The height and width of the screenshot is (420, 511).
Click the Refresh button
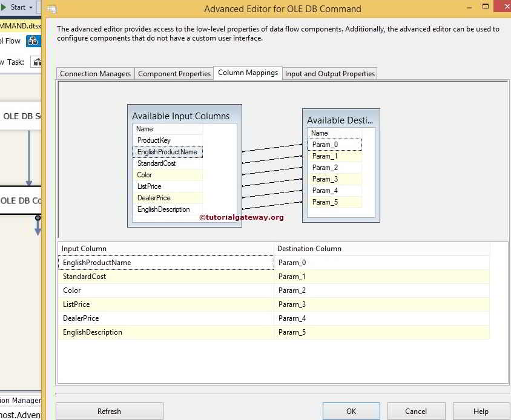pyautogui.click(x=109, y=411)
